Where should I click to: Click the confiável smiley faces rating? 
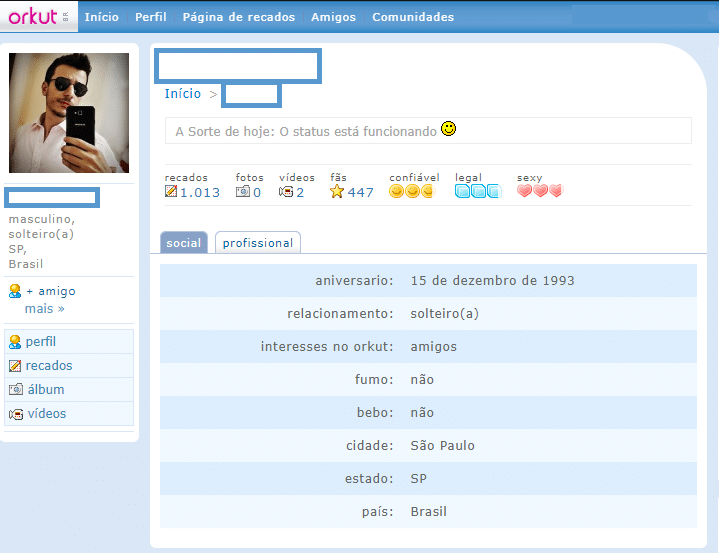[411, 192]
